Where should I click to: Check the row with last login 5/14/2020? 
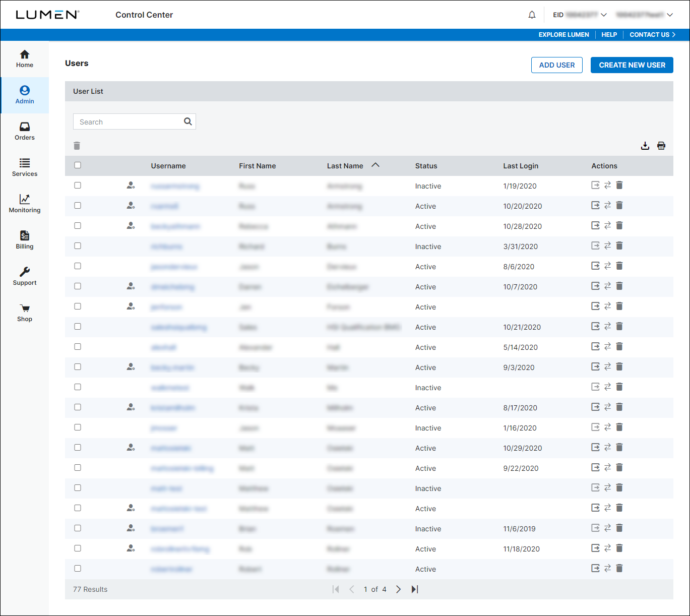click(78, 346)
